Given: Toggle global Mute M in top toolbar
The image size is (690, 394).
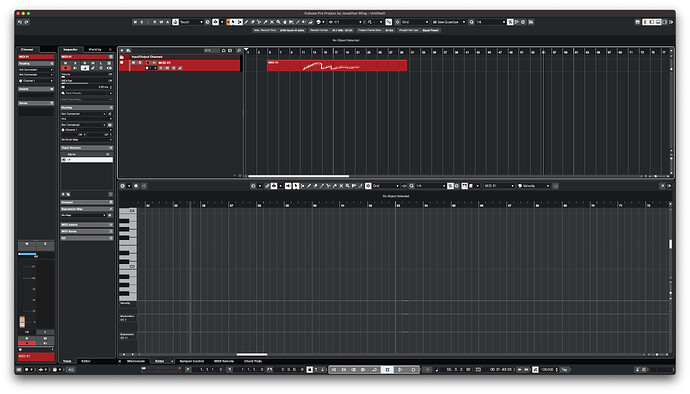Looking at the screenshot, I should (135, 22).
